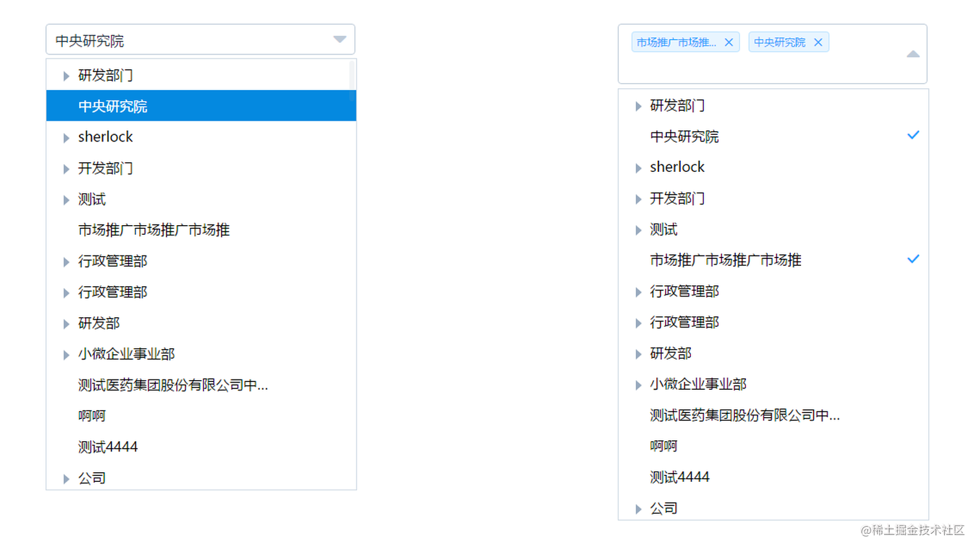Select the highlighted 中央研究院 item
The width and height of the screenshot is (980, 552).
point(111,106)
